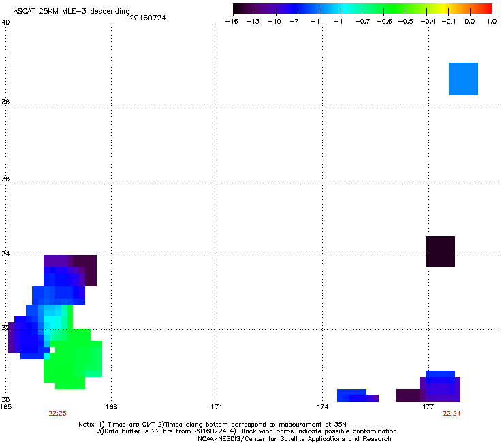Viewport: 504px width, 443px height.
Task: Click the longitude label 177
Action: [x=428, y=407]
